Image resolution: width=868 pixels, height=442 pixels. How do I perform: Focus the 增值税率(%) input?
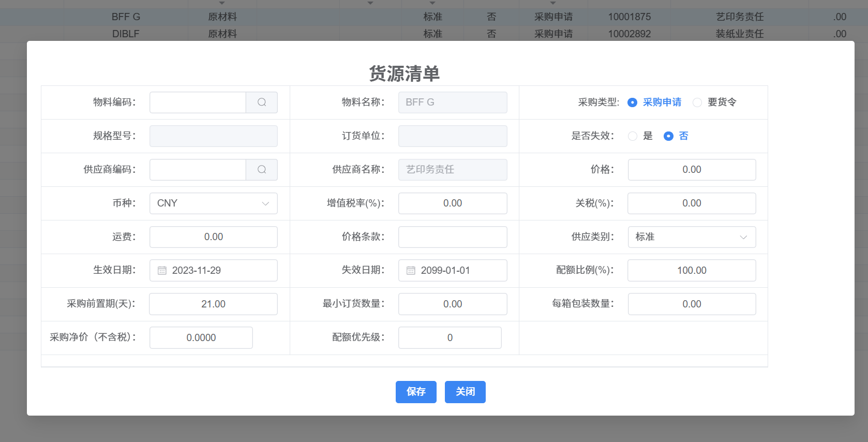pyautogui.click(x=453, y=203)
